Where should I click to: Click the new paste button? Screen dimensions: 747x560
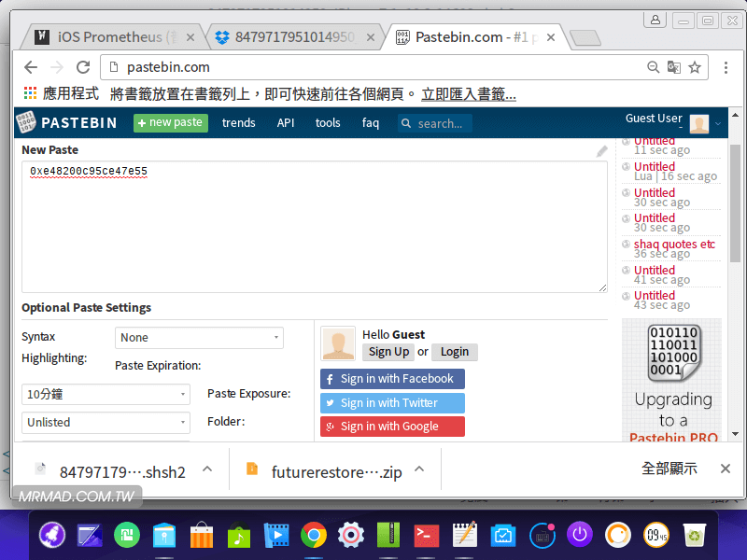coord(170,123)
